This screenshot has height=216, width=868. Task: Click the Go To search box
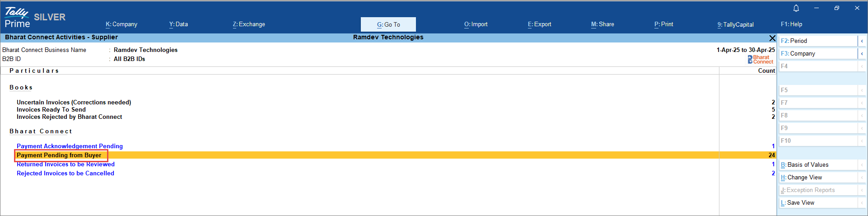pos(388,24)
